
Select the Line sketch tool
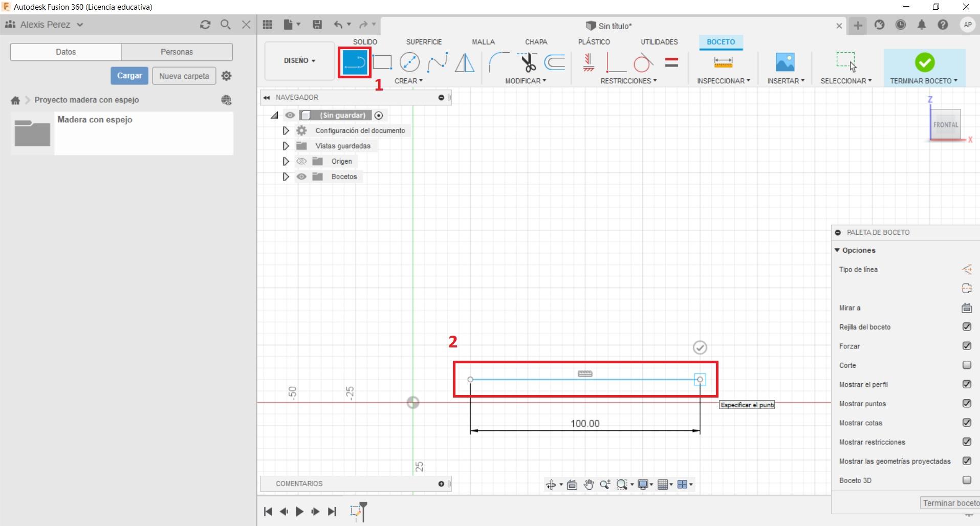pyautogui.click(x=354, y=62)
